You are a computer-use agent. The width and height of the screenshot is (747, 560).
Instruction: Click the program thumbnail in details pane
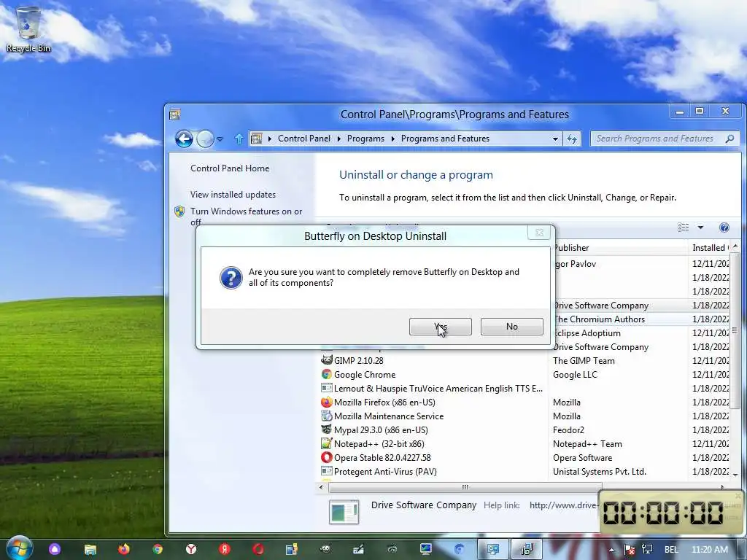(x=344, y=512)
